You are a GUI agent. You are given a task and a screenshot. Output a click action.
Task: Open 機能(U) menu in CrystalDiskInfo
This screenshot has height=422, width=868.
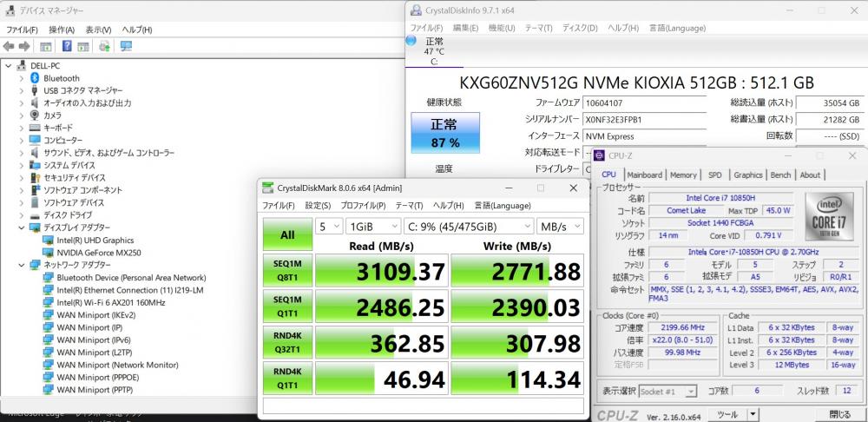click(502, 28)
